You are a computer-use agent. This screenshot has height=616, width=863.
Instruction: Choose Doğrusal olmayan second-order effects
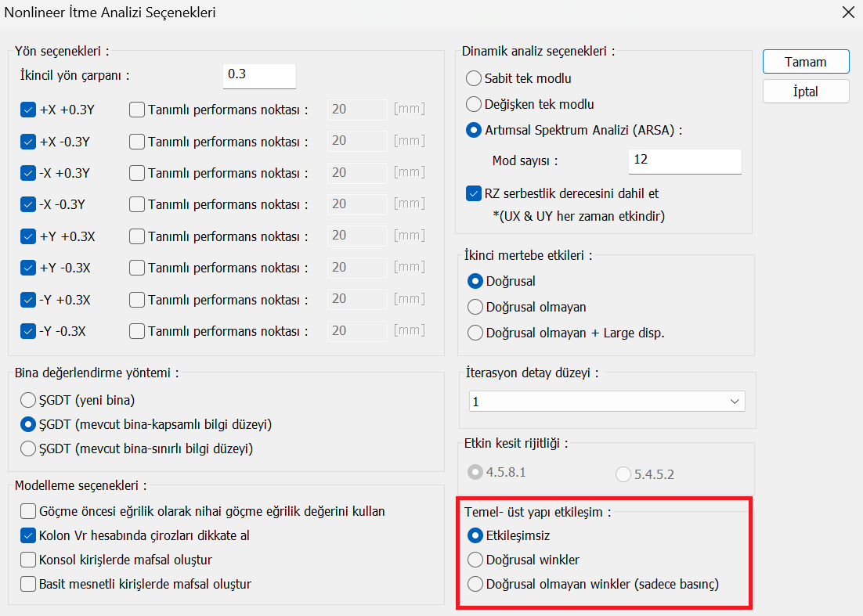pos(475,307)
